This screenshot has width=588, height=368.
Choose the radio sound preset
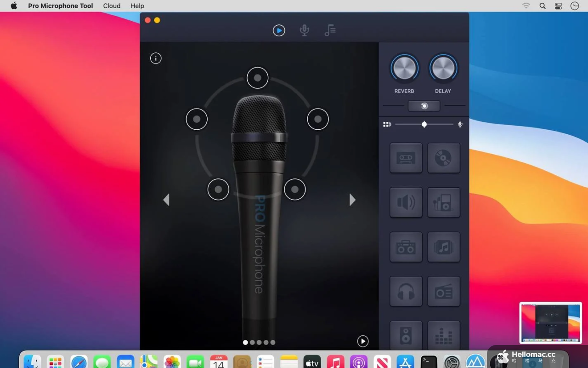coord(444,291)
